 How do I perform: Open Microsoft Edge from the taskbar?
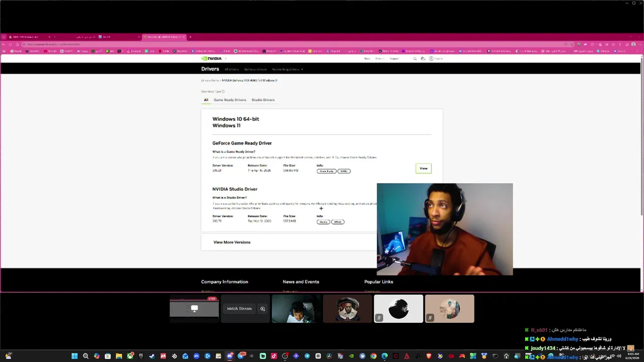coord(384,356)
